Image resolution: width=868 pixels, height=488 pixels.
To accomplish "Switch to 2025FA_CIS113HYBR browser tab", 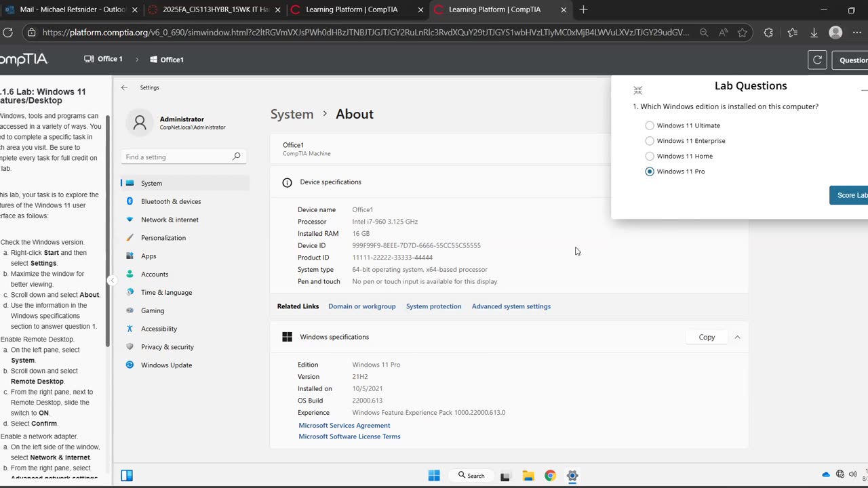I will (x=215, y=9).
